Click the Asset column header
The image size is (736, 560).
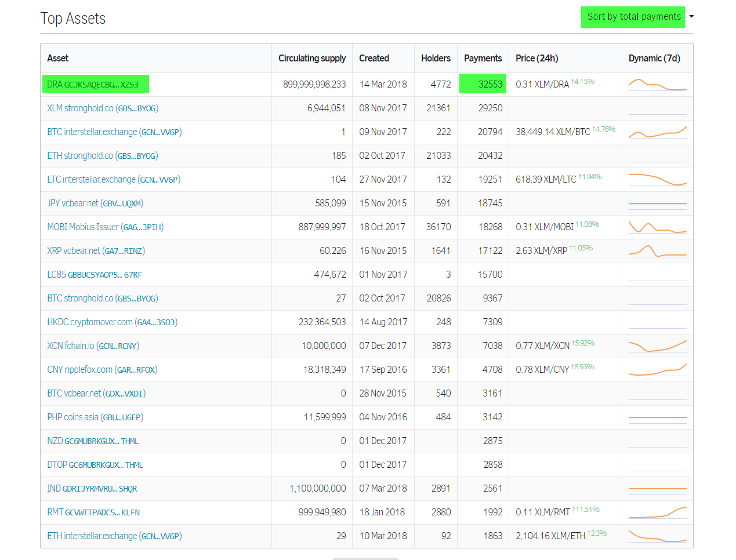(x=58, y=58)
